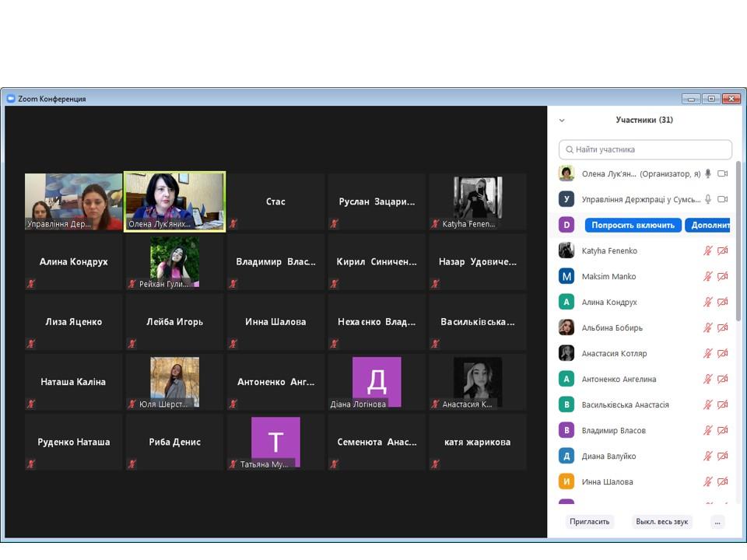Screen dimensions: 747x560
Task: Click Выкл. весь звук button
Action: pos(661,522)
